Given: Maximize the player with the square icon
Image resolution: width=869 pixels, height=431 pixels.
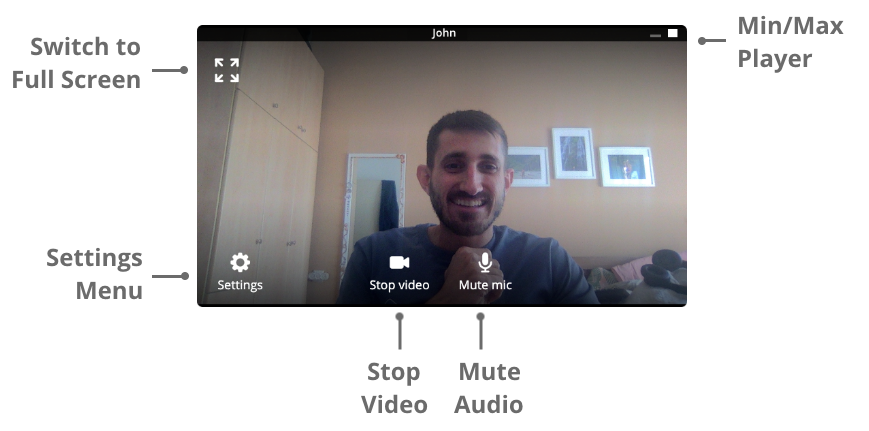Looking at the screenshot, I should click(672, 33).
